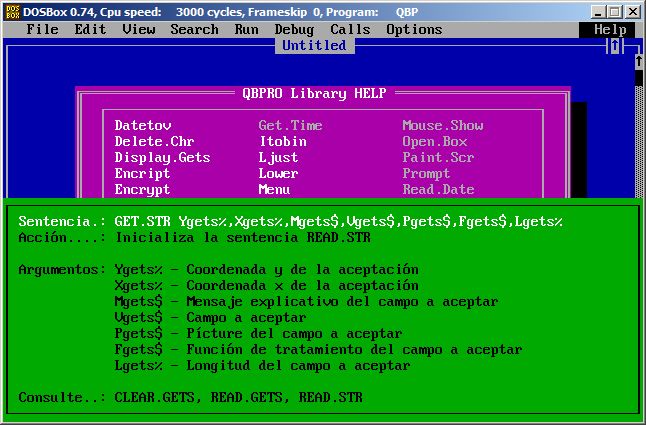Open the Options menu
Viewport: 646px width, 425px height.
click(x=414, y=30)
